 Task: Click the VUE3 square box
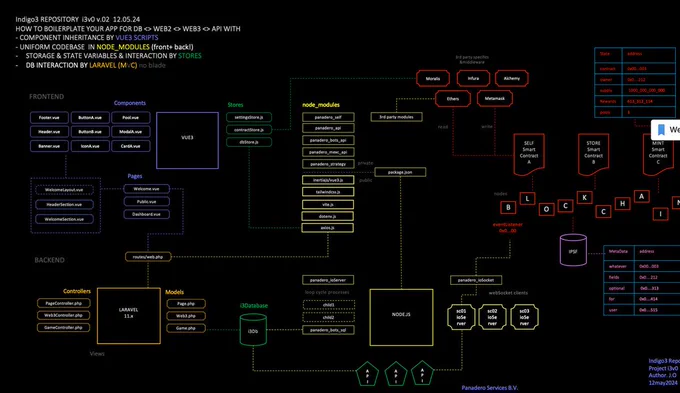pyautogui.click(x=187, y=140)
